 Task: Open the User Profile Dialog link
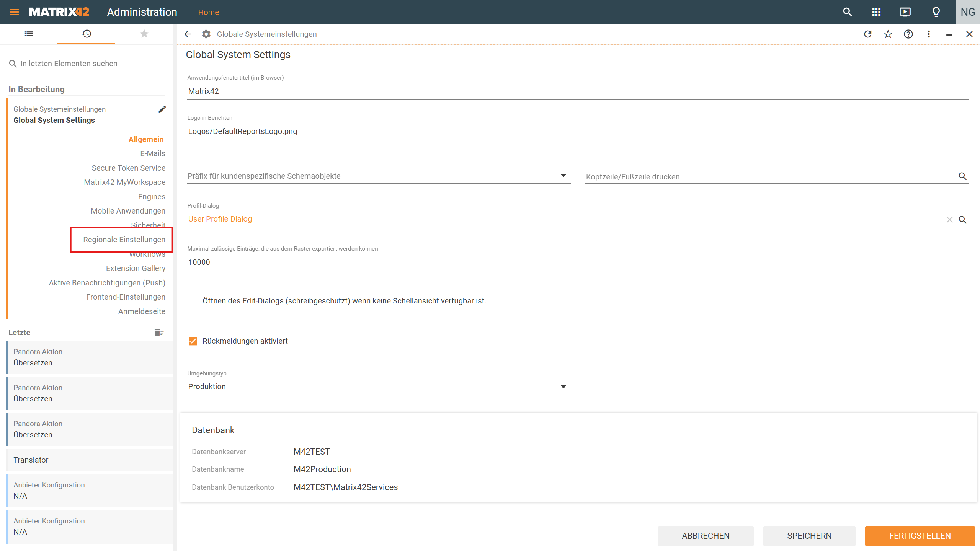[220, 219]
